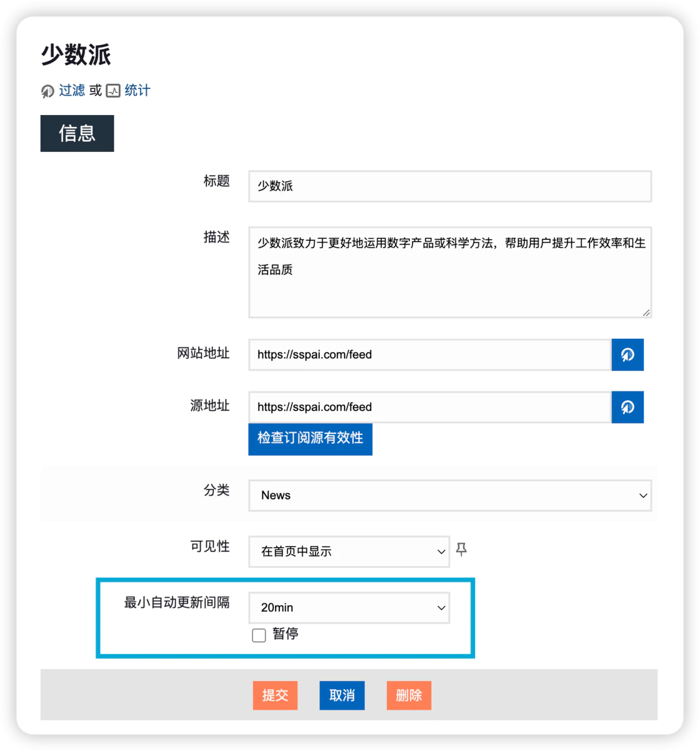Switch to the 信息 tab
The width and height of the screenshot is (700, 751).
pyautogui.click(x=77, y=133)
